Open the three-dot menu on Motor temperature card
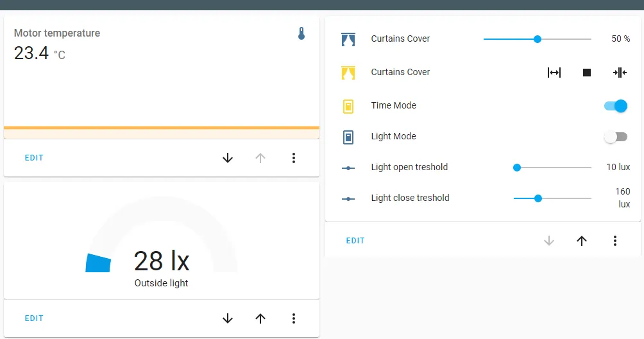The image size is (644, 339). pos(294,158)
